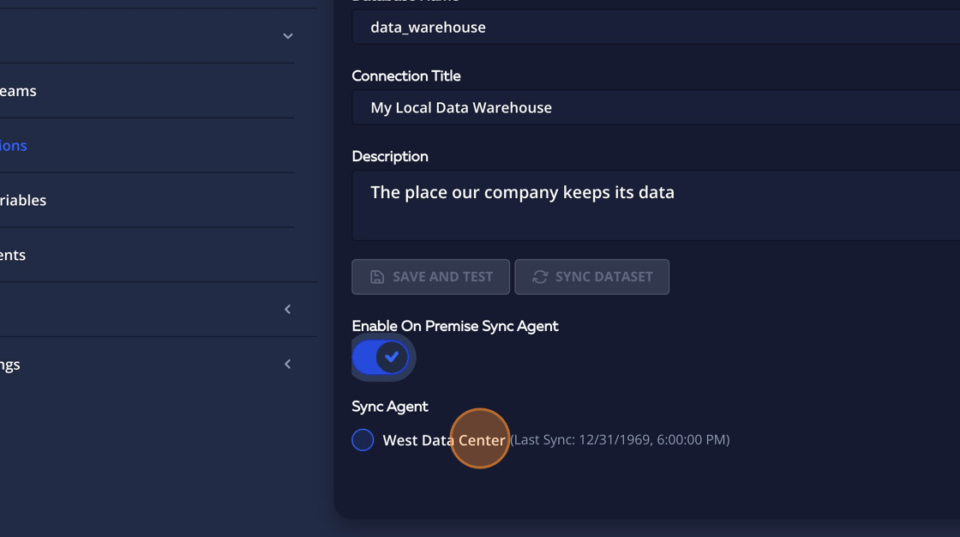Click the Enable On Premise Sync Agent label
This screenshot has width=960, height=537.
click(x=455, y=326)
